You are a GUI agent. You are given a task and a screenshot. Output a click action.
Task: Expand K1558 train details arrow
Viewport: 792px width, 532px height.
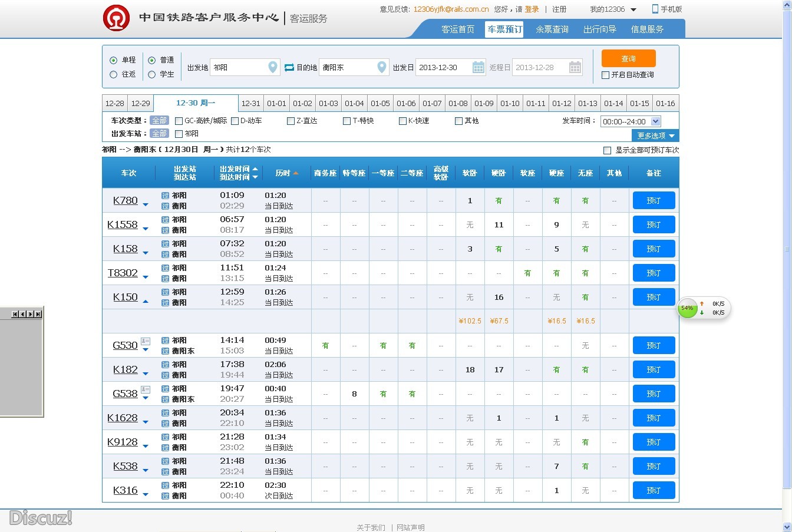(x=146, y=229)
